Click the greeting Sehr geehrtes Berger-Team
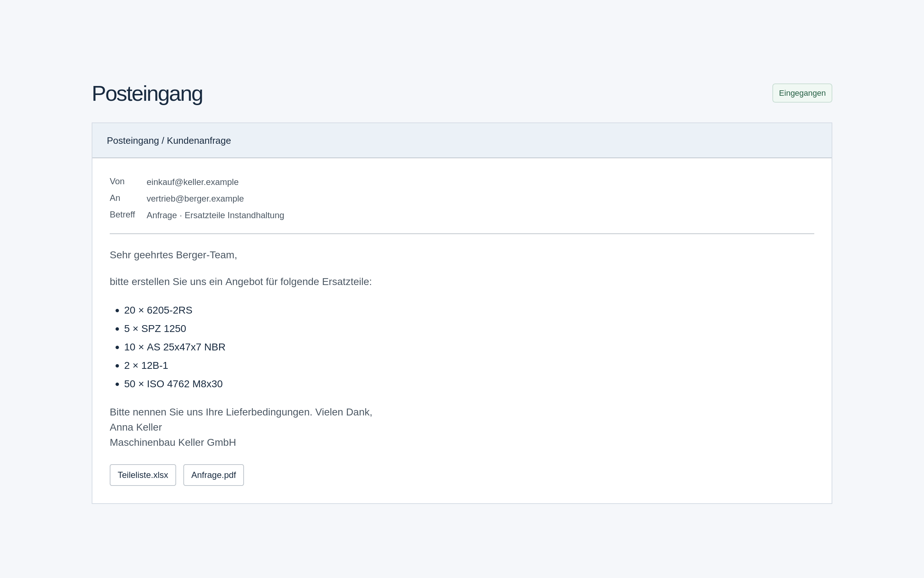 173,255
